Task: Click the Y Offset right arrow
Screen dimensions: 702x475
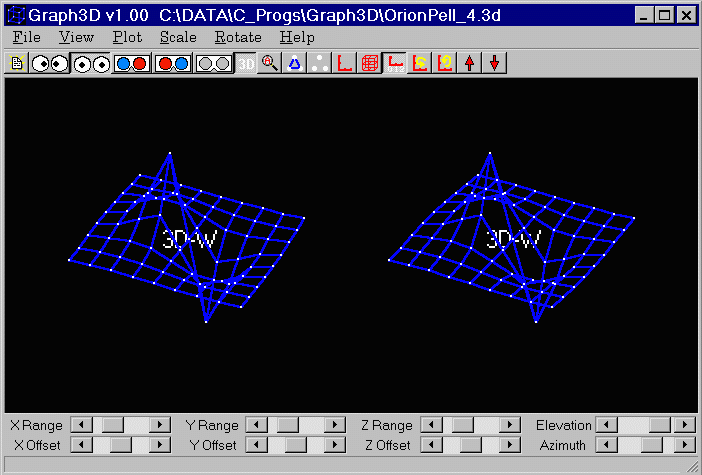Action: pos(335,445)
